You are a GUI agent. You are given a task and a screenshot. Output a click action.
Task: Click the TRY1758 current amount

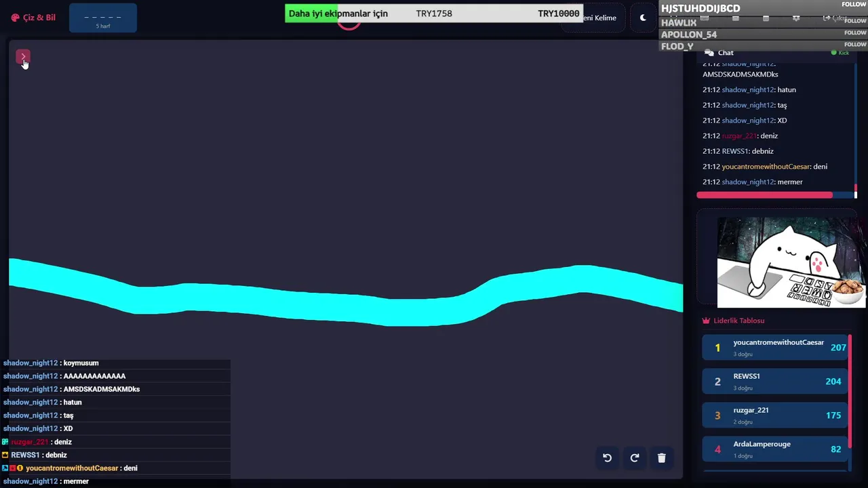click(x=434, y=14)
